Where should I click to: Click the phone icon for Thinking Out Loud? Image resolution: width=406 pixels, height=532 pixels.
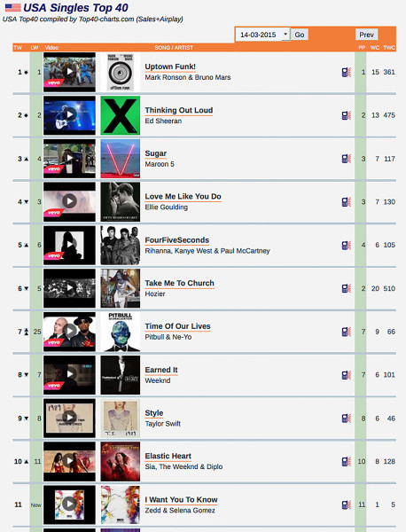(347, 115)
